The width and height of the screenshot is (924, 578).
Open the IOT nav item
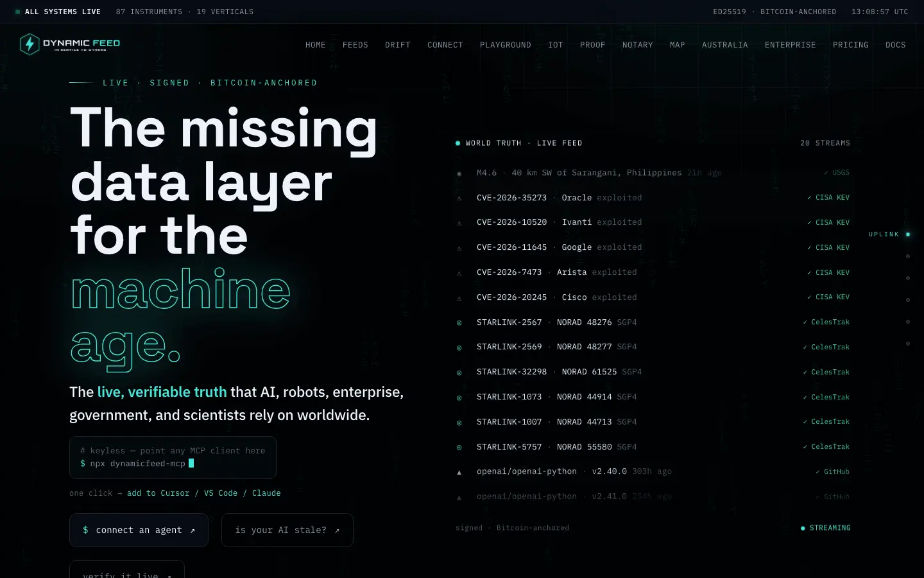click(556, 45)
